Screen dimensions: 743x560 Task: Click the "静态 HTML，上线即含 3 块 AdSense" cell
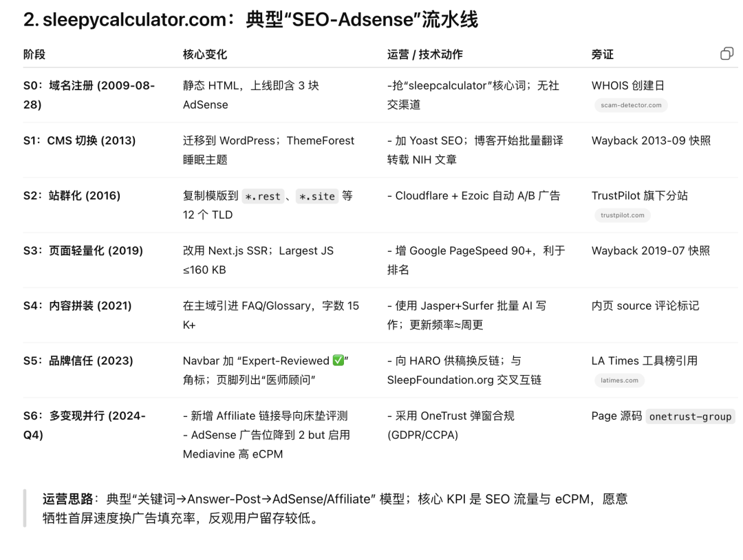tap(251, 95)
